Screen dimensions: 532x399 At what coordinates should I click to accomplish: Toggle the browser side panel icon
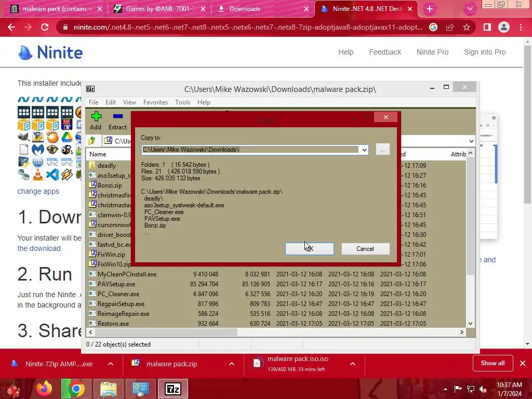tap(487, 27)
